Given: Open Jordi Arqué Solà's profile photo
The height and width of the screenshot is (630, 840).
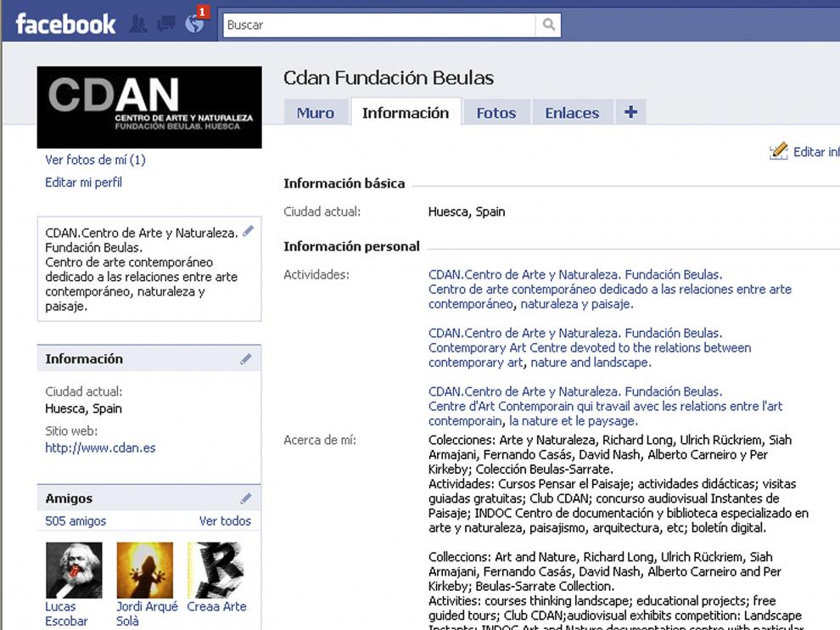Looking at the screenshot, I should click(144, 570).
